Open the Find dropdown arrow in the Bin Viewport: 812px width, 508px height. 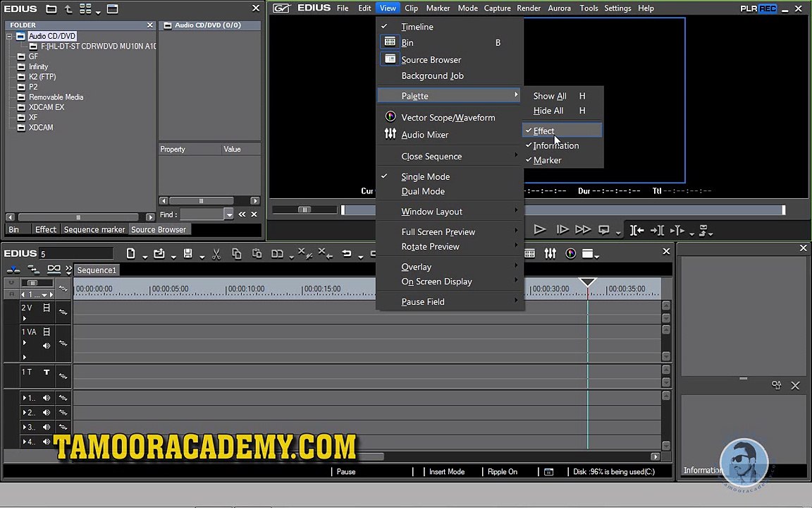coord(229,214)
